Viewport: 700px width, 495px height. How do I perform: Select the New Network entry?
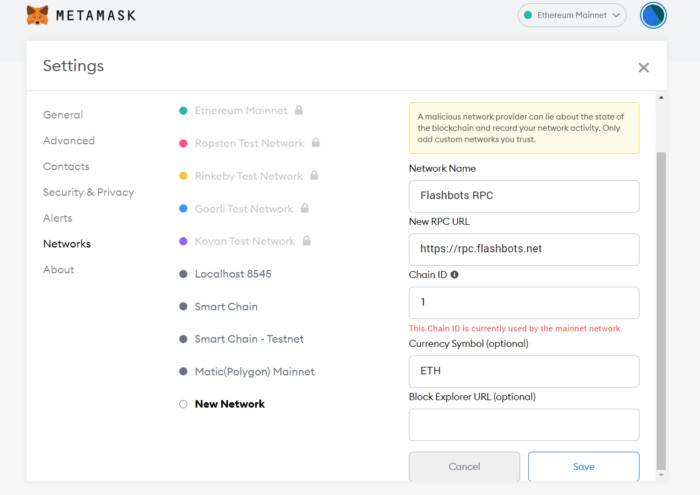tap(222, 404)
